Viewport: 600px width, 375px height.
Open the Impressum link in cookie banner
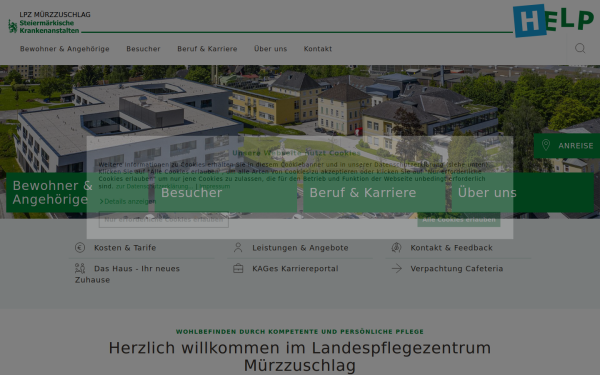pyautogui.click(x=215, y=186)
